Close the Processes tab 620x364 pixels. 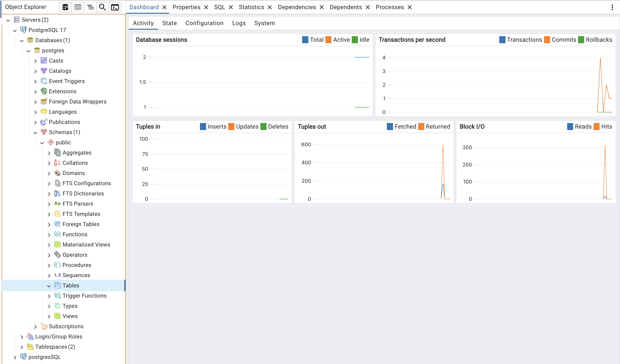(x=410, y=7)
